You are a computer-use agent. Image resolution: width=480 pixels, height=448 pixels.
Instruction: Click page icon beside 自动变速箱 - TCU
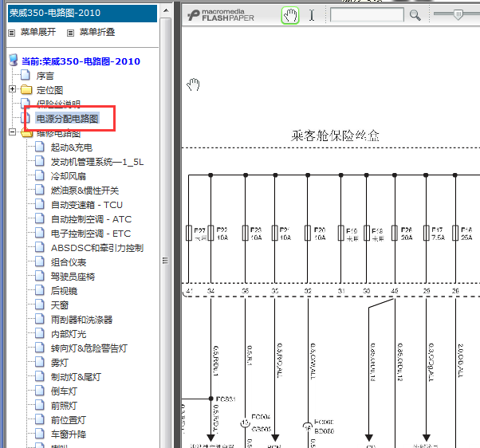click(40, 204)
